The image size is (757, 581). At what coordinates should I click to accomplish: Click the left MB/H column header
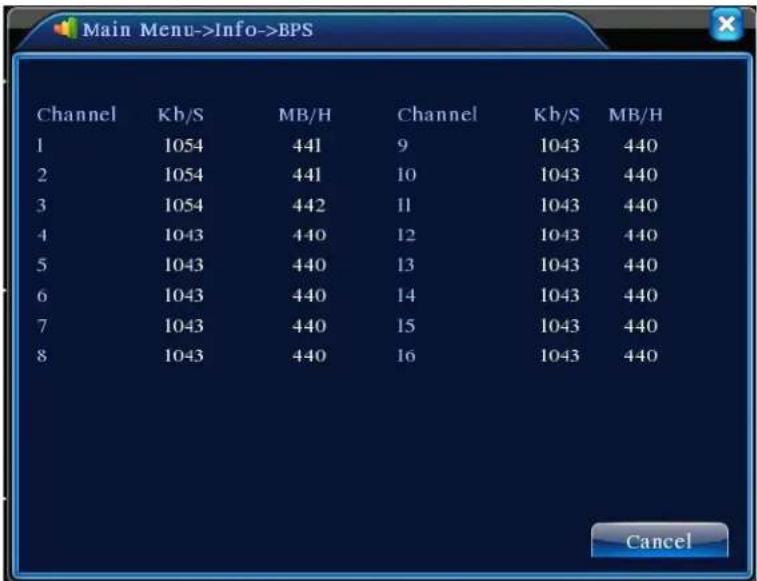[305, 115]
